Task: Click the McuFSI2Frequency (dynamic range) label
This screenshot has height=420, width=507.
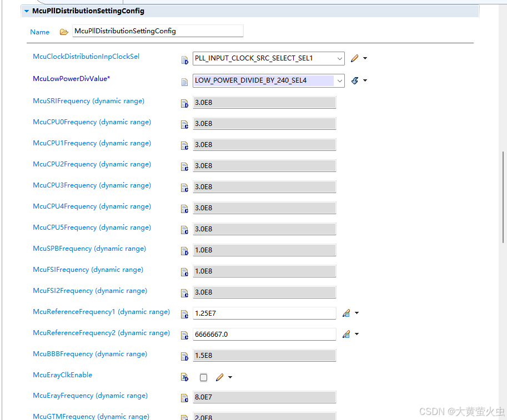Action: click(x=90, y=291)
